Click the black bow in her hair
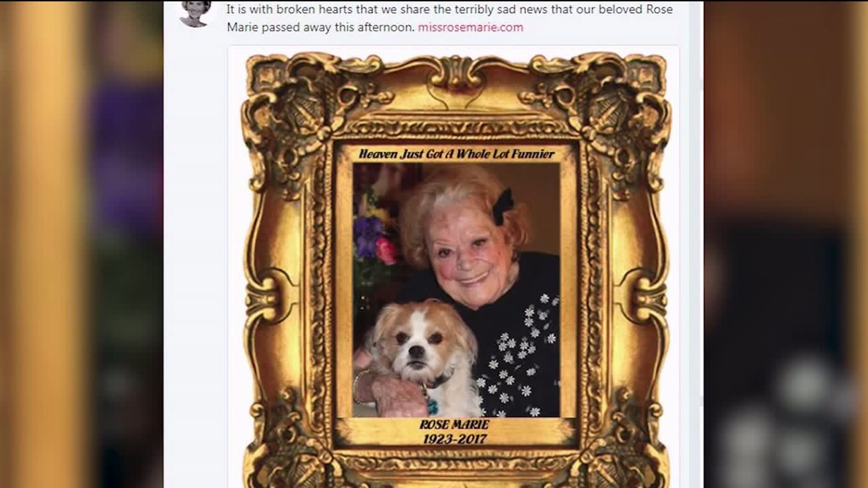Screen dimensions: 868x488 [502, 206]
